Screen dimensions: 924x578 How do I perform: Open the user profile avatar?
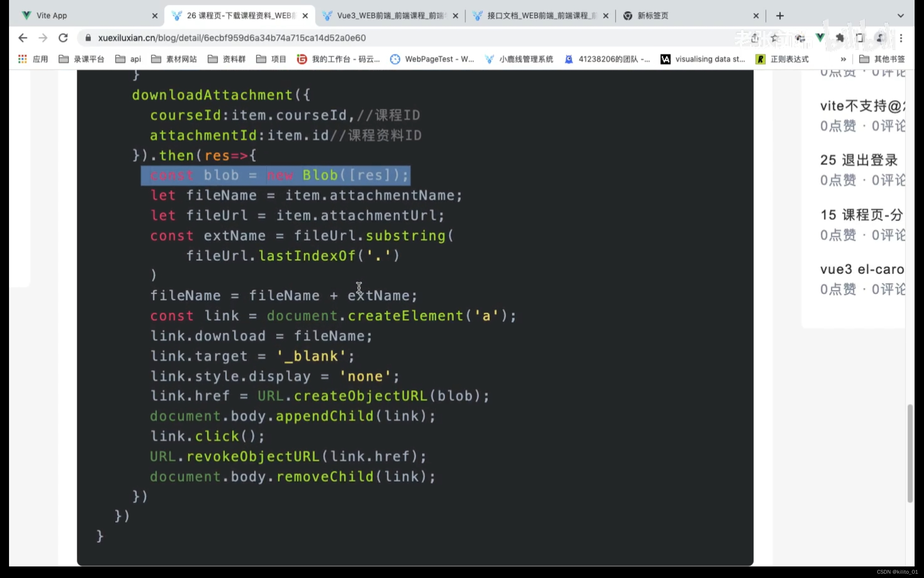(x=880, y=38)
